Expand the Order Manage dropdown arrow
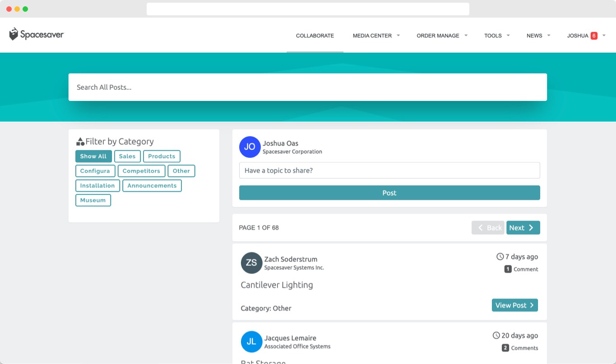The width and height of the screenshot is (616, 364). tap(466, 35)
